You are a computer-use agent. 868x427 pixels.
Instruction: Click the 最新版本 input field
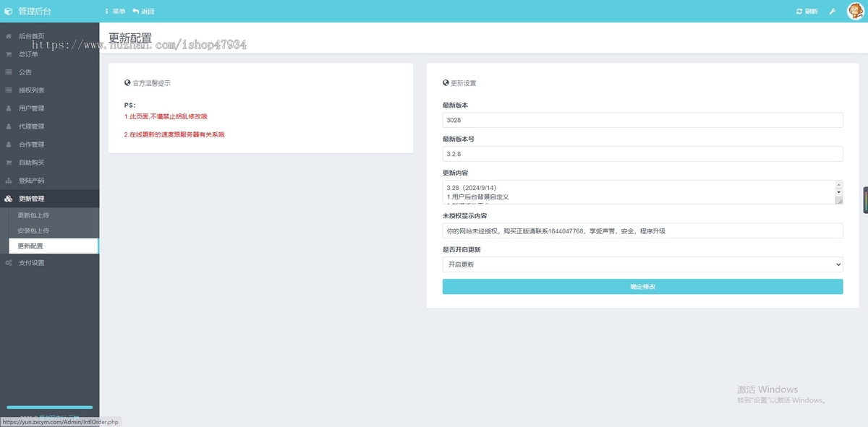[x=642, y=120]
